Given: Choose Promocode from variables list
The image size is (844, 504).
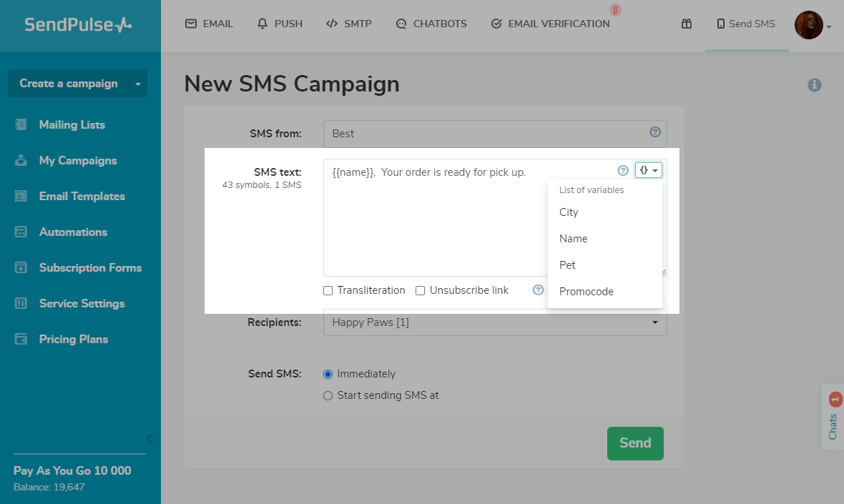Looking at the screenshot, I should (x=587, y=292).
